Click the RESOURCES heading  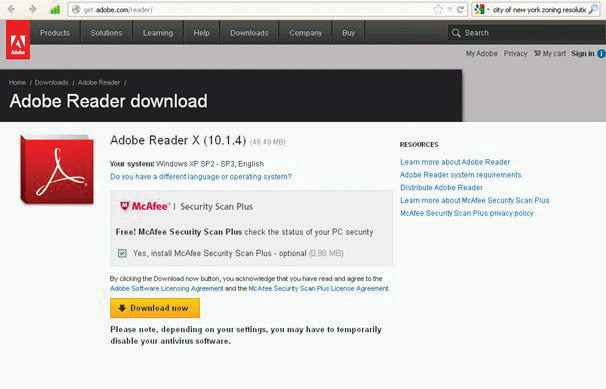point(419,144)
